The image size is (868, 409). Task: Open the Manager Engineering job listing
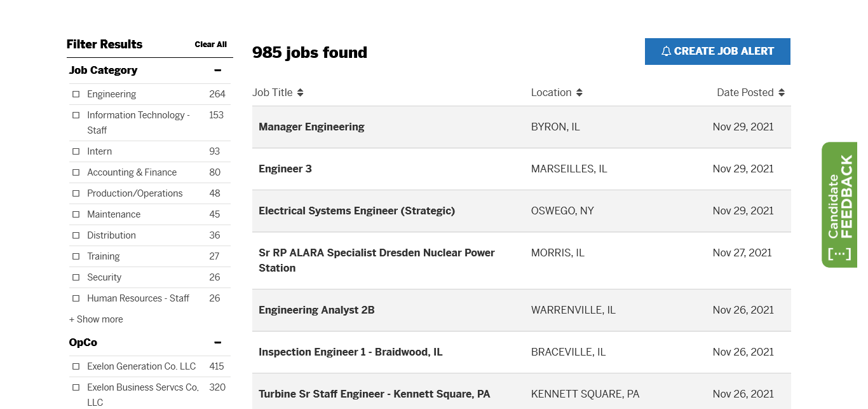pyautogui.click(x=311, y=127)
